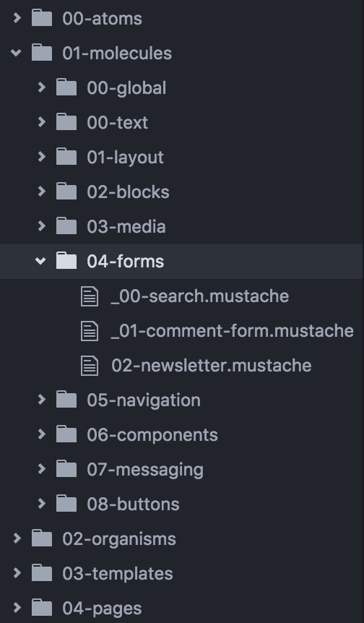Open the 02-newsletter.mustache file
This screenshot has height=623, width=364.
click(211, 366)
